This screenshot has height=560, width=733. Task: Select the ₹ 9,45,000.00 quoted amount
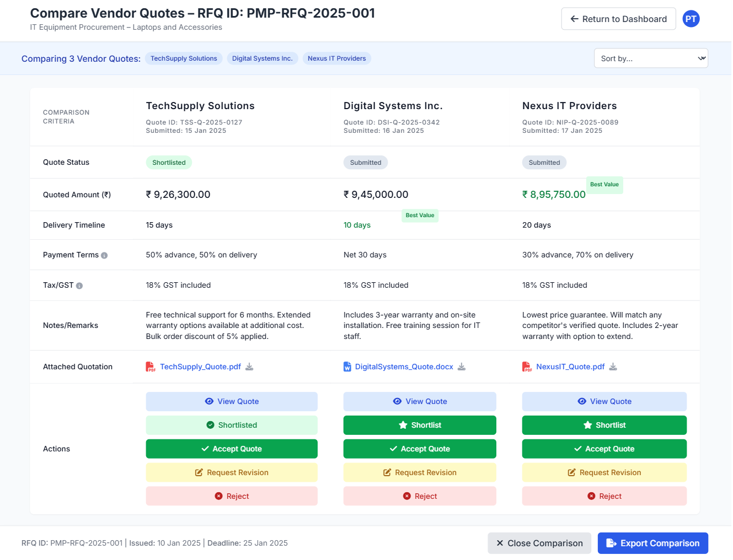pyautogui.click(x=376, y=195)
